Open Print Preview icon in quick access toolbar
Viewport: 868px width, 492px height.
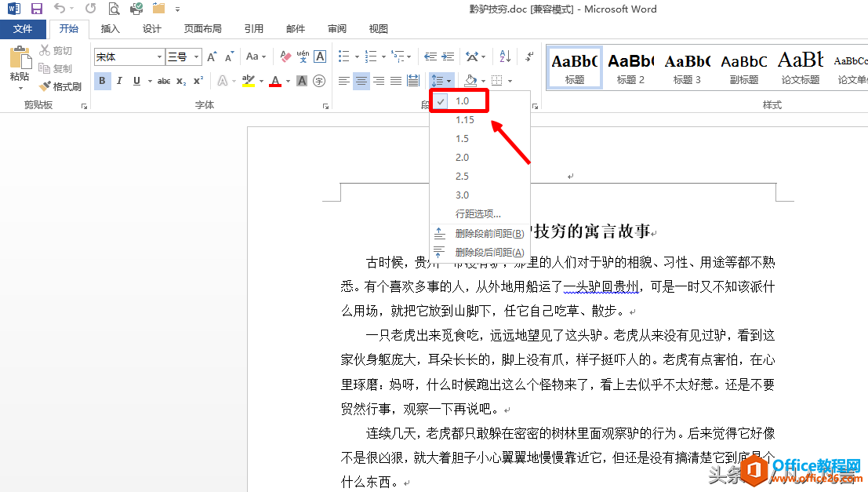[x=114, y=9]
